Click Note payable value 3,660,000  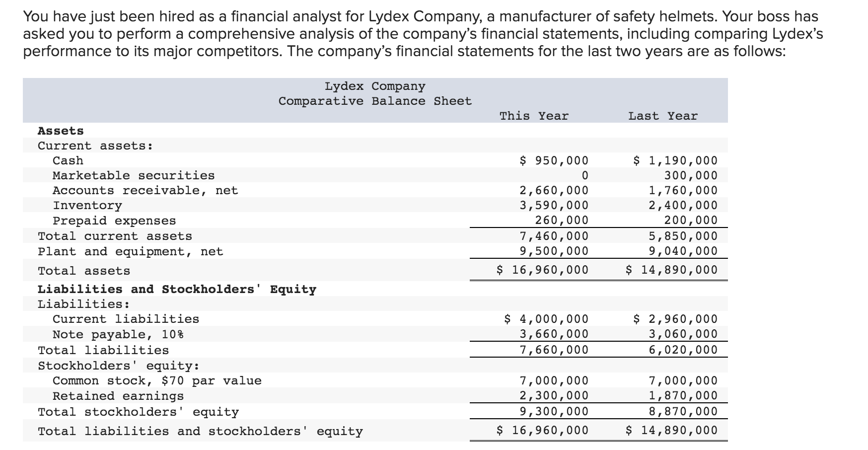554,334
